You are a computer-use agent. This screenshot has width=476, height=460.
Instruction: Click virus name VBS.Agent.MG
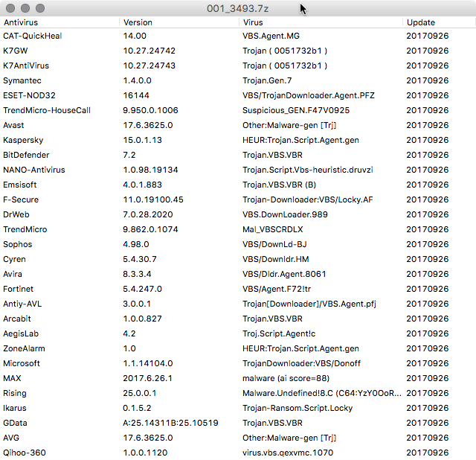271,36
